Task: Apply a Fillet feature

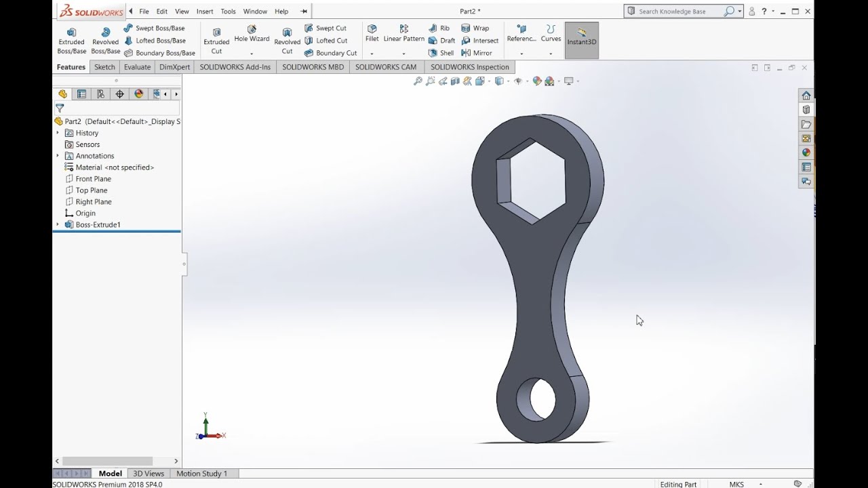Action: click(372, 34)
